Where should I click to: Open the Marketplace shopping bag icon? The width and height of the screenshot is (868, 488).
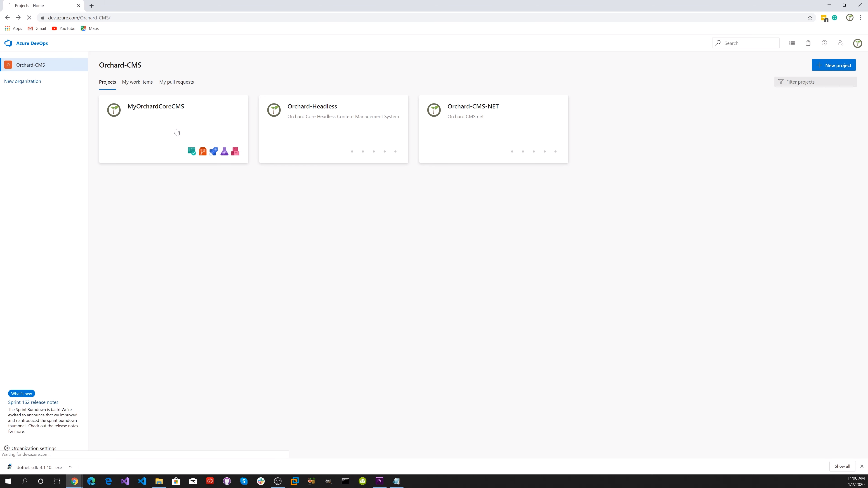(808, 43)
